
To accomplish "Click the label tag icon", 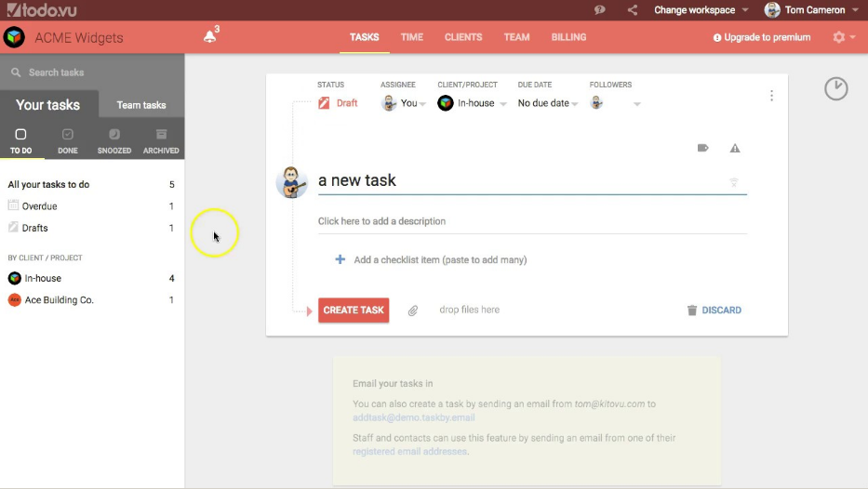I will click(703, 148).
